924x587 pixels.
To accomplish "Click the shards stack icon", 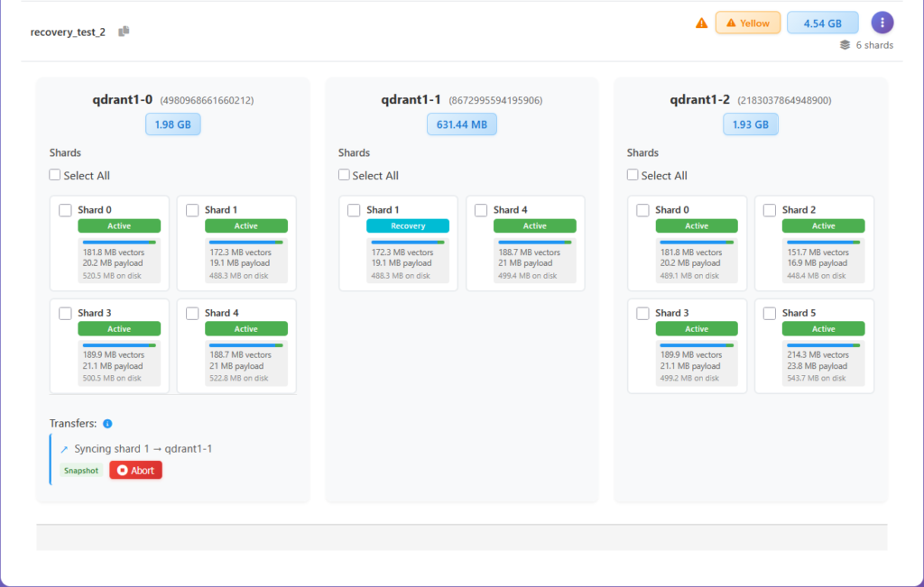I will point(845,45).
